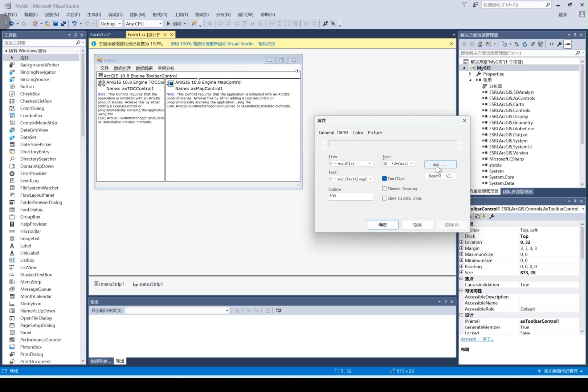Click the Add... button in the dialog

click(440, 164)
